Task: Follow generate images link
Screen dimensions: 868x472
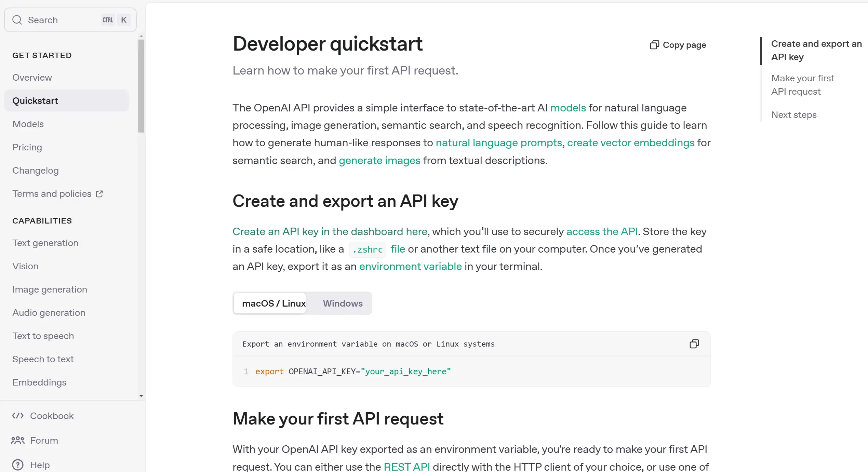Action: 379,160
